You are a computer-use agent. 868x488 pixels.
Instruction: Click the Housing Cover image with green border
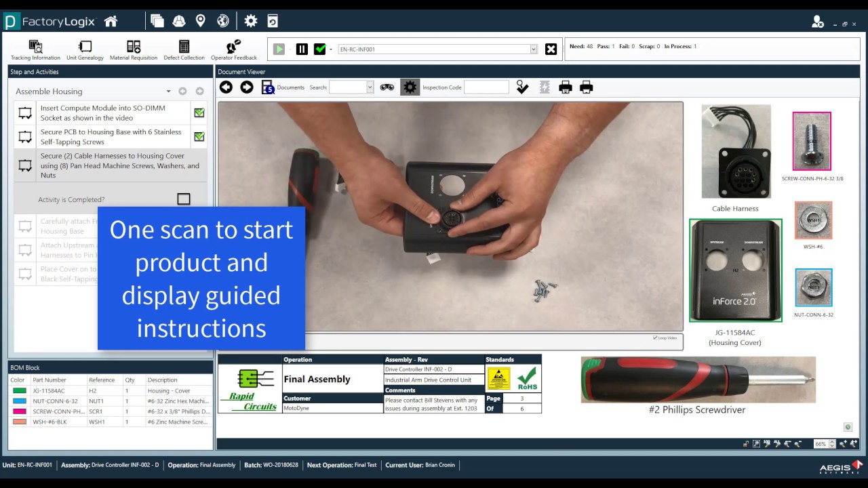tap(736, 270)
